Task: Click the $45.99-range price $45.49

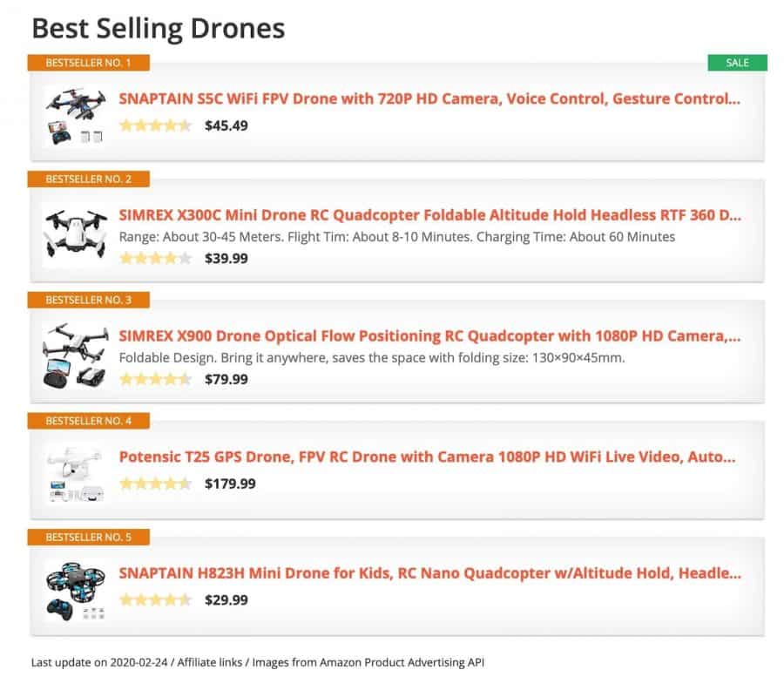Action: (x=226, y=125)
